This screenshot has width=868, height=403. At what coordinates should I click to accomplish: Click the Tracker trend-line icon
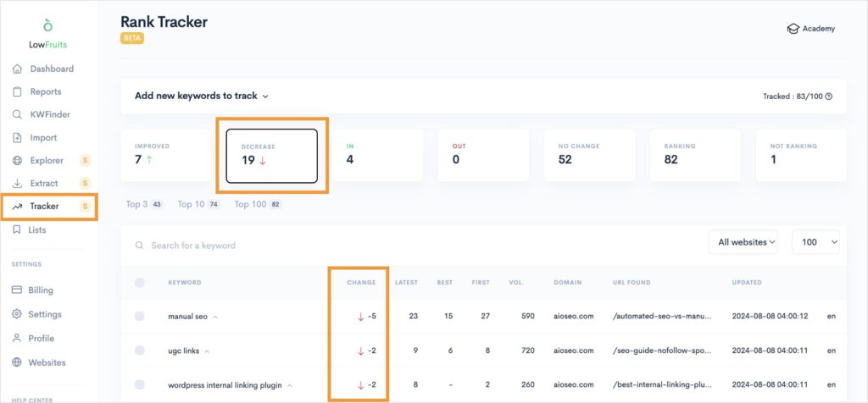click(x=17, y=207)
